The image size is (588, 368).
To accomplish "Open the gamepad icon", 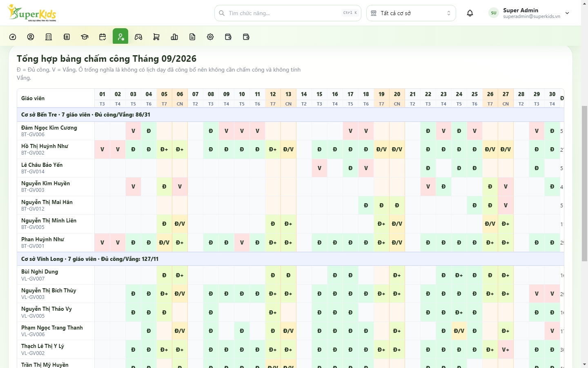I will pos(138,37).
